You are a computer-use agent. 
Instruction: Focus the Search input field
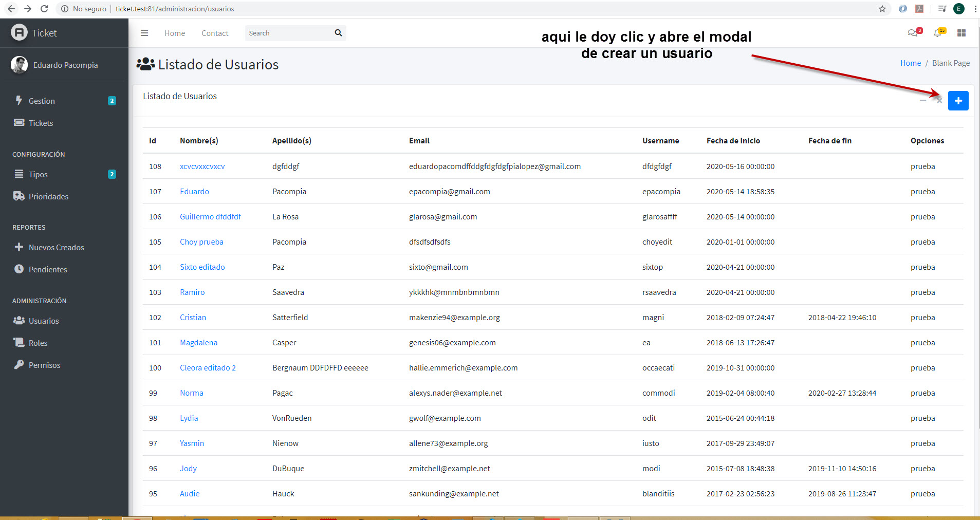(288, 33)
